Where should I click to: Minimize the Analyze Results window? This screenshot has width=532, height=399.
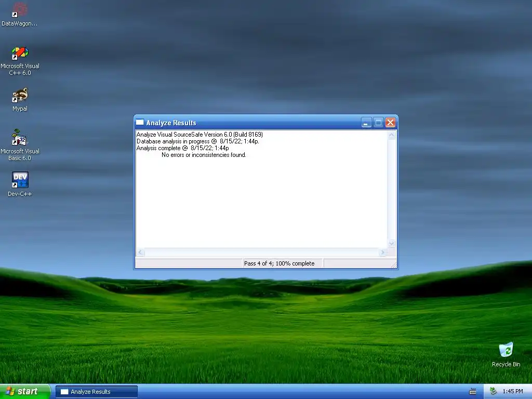(366, 123)
